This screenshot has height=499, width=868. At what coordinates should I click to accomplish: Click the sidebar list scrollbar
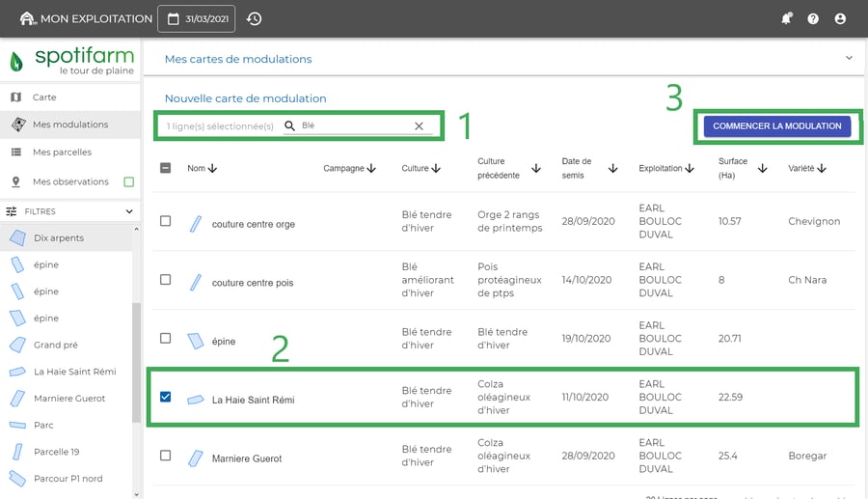(x=136, y=363)
